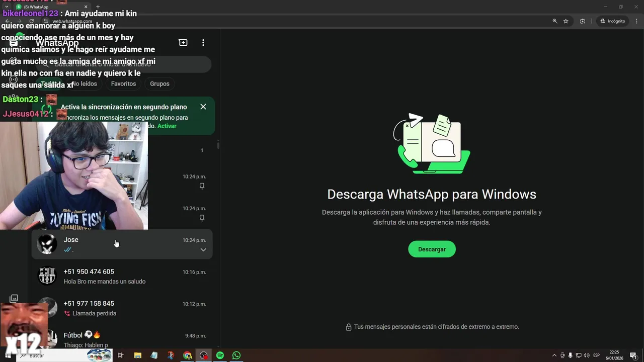Click the pin icon on the second pinned chat
This screenshot has width=644, height=362.
202,218
